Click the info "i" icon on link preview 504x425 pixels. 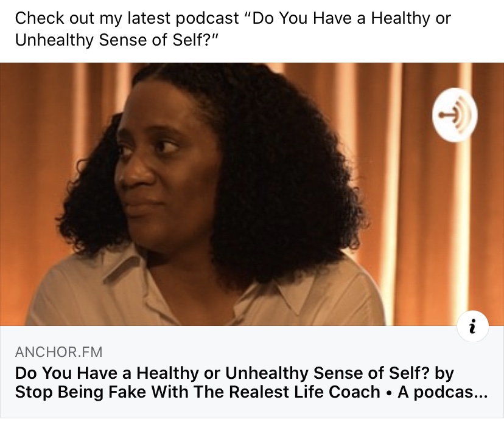coord(472,327)
